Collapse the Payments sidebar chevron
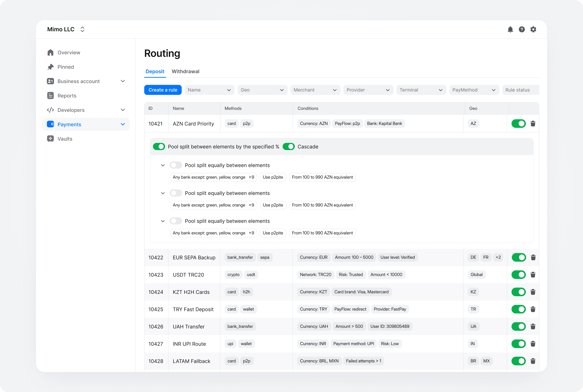The height and width of the screenshot is (392, 583). click(x=123, y=124)
